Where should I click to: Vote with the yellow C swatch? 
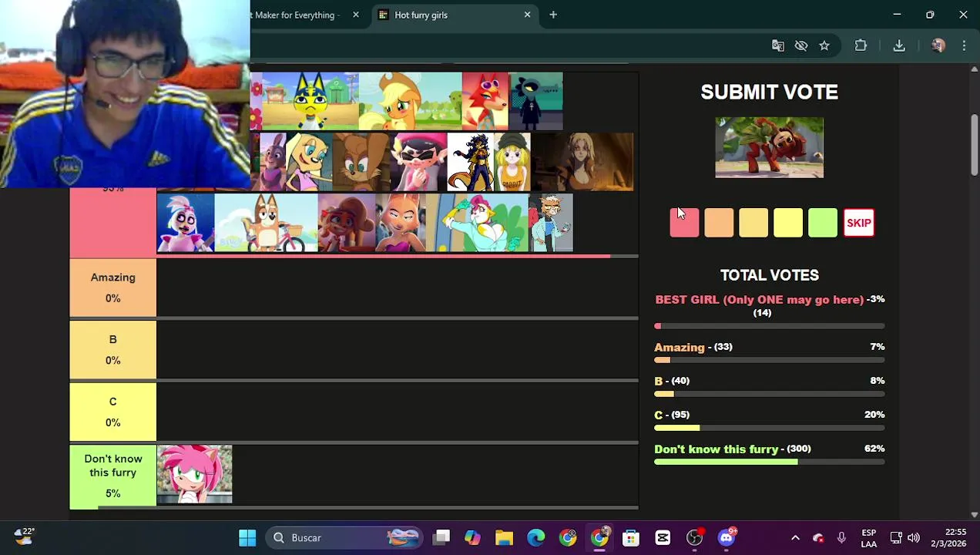point(788,223)
